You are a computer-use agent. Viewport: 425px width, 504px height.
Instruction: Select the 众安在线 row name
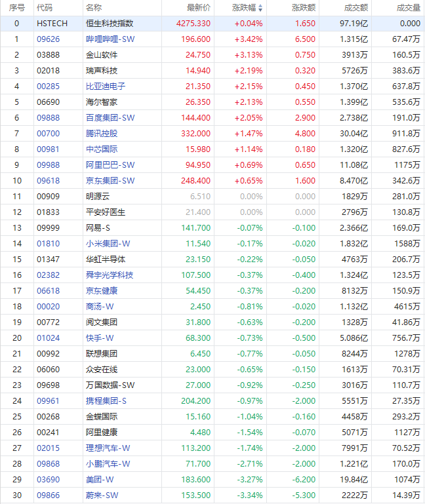click(x=102, y=370)
